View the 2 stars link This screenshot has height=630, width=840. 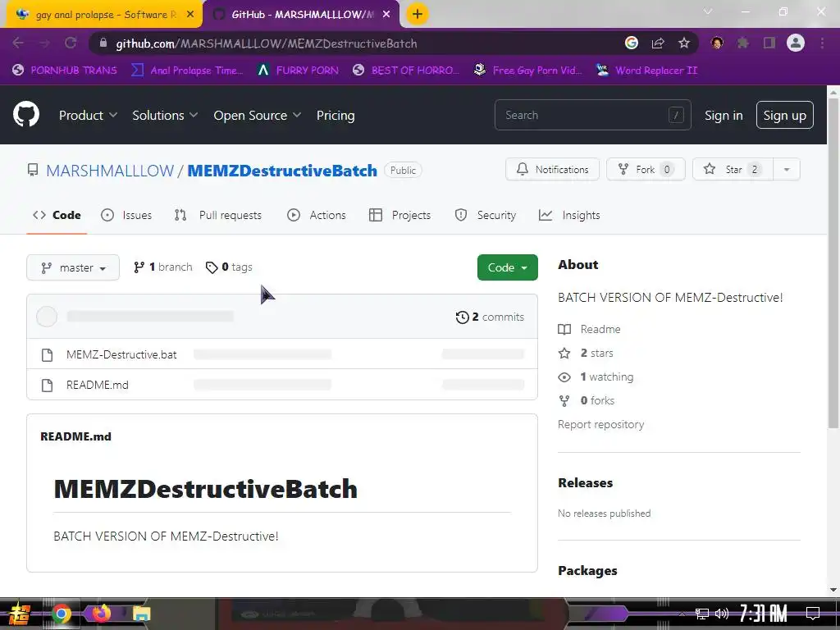(586, 353)
